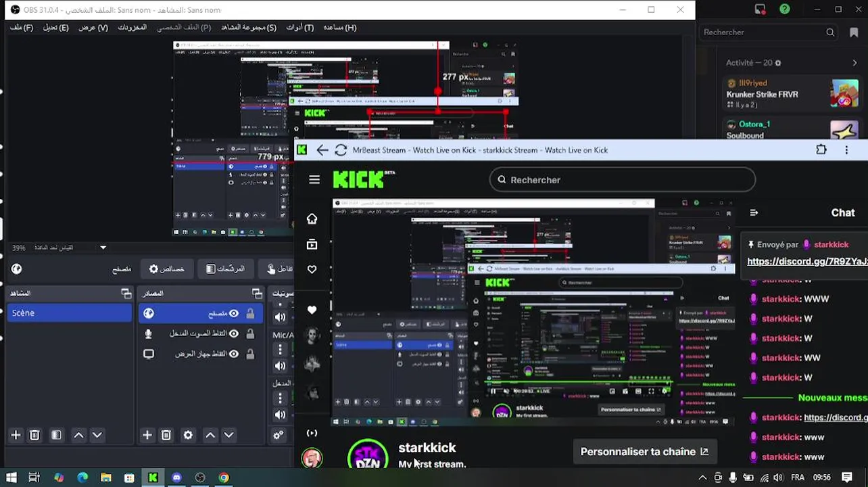Open OBS scene collection menu (S)
Screen dimensions: 868x487
pos(249,27)
